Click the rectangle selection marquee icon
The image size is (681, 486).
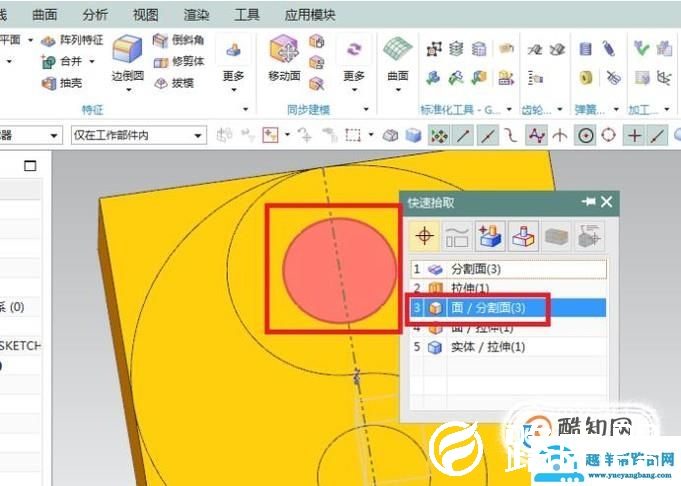(353, 136)
